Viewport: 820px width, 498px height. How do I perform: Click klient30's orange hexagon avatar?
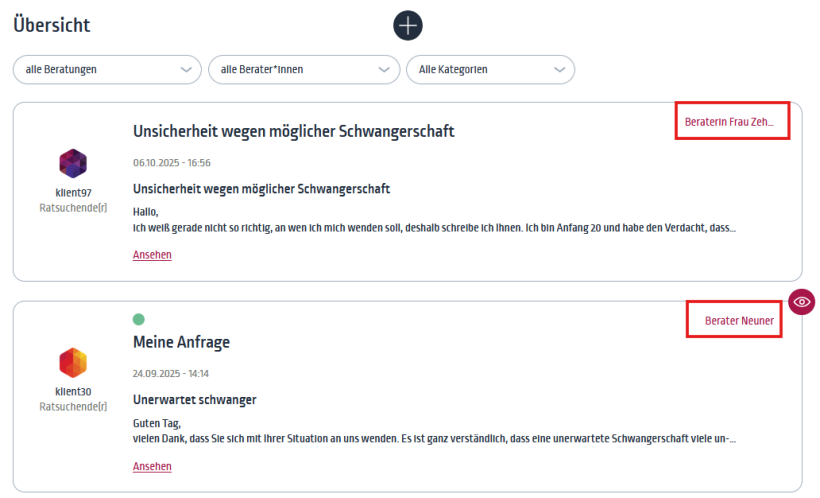[73, 363]
